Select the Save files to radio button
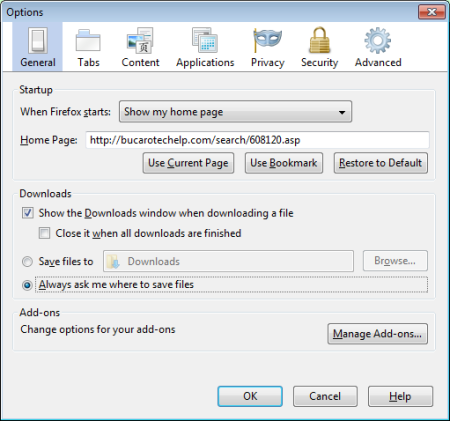 tap(27, 262)
